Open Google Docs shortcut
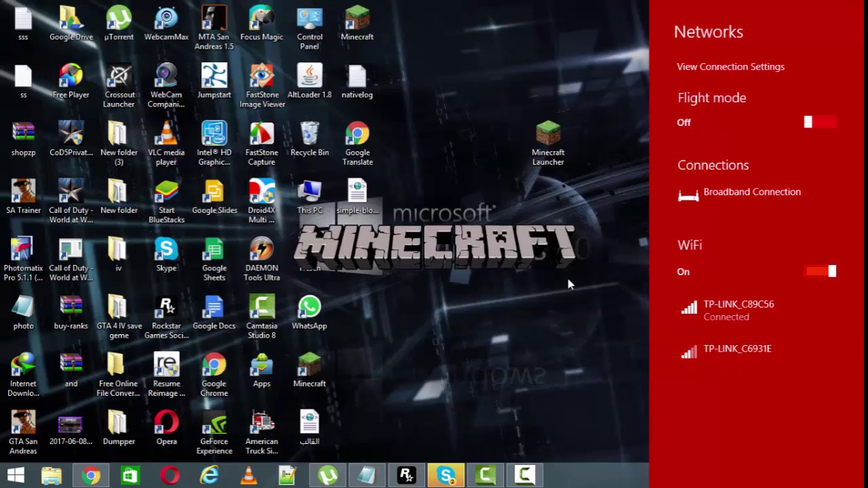 (214, 312)
